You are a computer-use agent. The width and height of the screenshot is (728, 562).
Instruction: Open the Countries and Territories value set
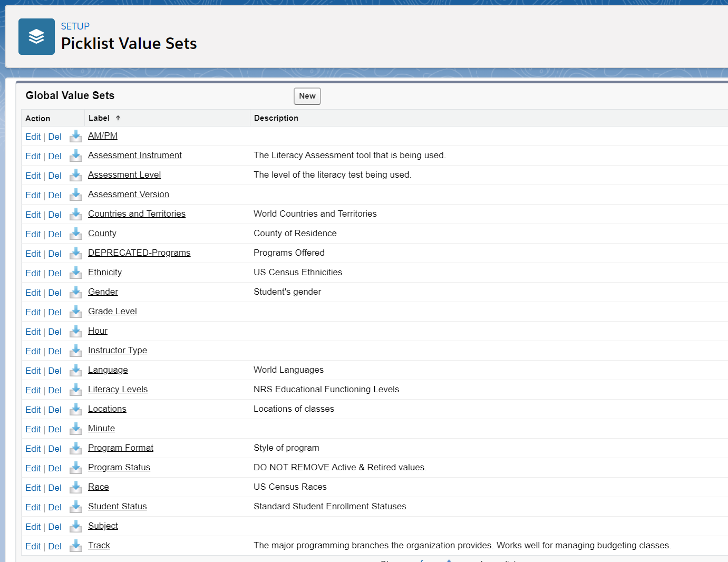(x=137, y=214)
